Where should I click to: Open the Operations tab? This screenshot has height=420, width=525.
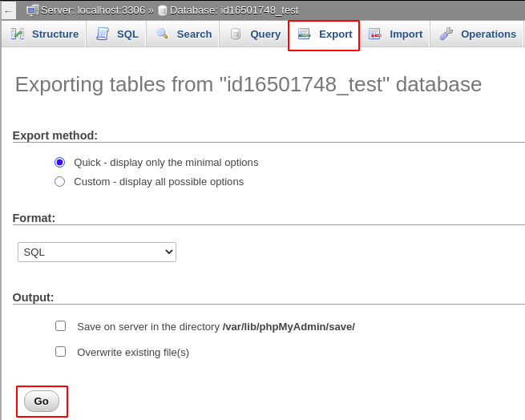[x=488, y=34]
